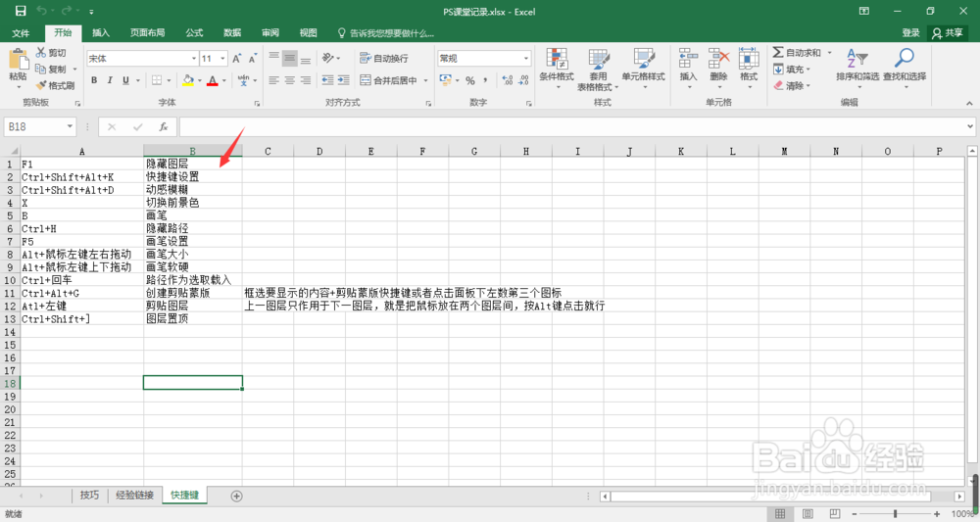Toggle Wrap Text (自动换行)

click(384, 58)
